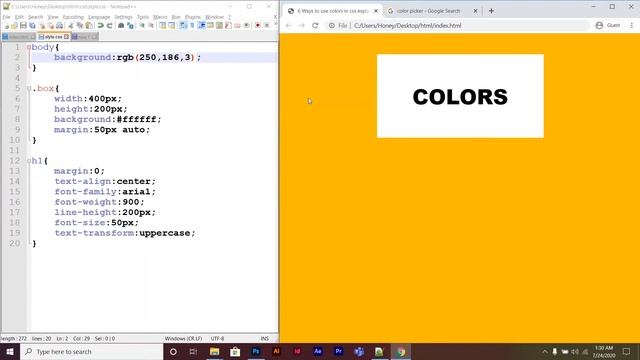Toggle Synchronize Horizontal Scrolling icon
640x360 pixels.
pyautogui.click(x=171, y=26)
